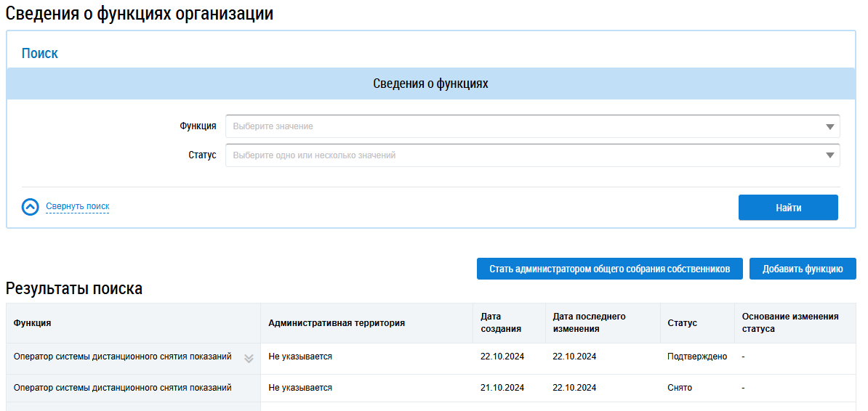
Task: Click the circular collapse-search chevron icon
Action: [x=30, y=207]
